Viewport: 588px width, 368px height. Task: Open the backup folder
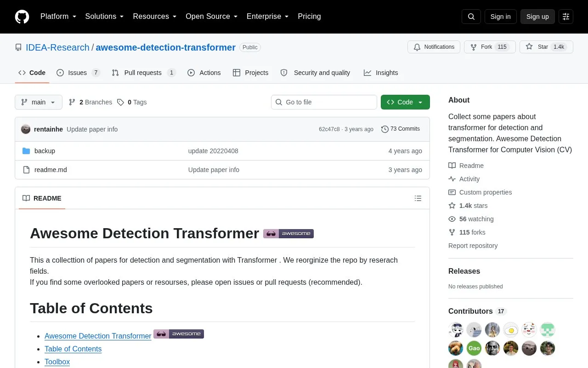pos(45,151)
